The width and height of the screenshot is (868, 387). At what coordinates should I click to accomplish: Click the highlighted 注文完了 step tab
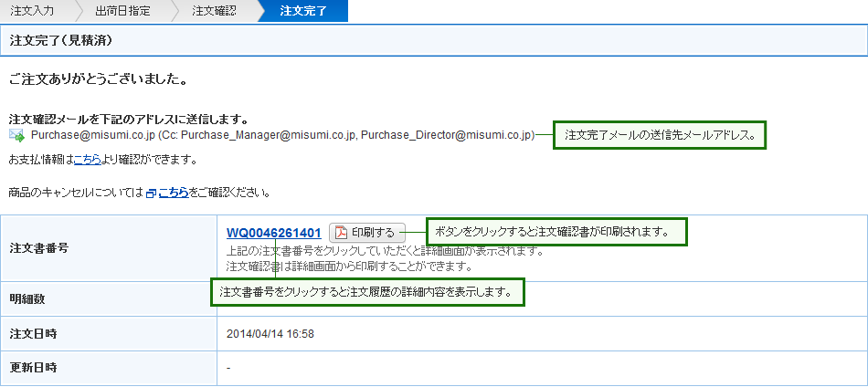tap(302, 11)
